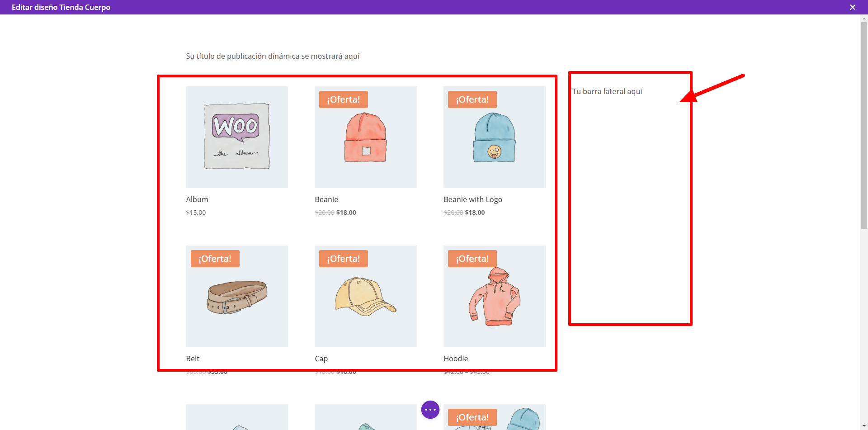
Task: Click the red Beanie product image
Action: (366, 137)
